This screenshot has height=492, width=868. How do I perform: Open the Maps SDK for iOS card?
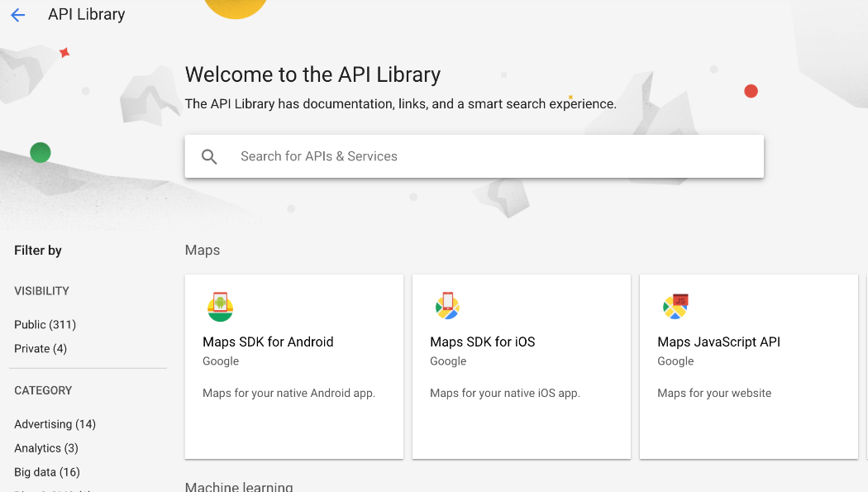521,366
